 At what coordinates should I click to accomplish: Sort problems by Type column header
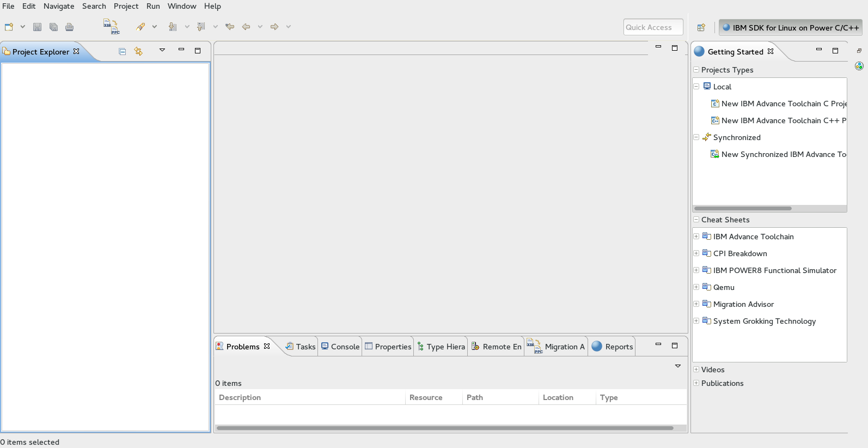pos(641,397)
